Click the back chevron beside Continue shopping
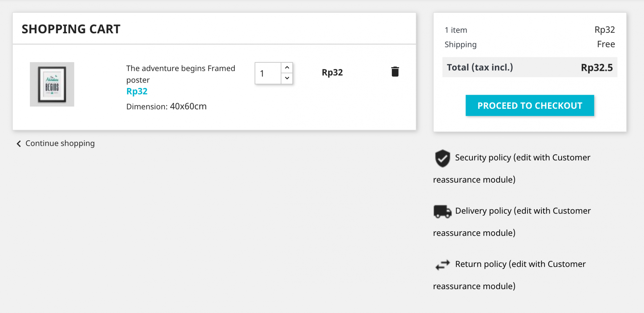This screenshot has width=644, height=313. point(19,144)
